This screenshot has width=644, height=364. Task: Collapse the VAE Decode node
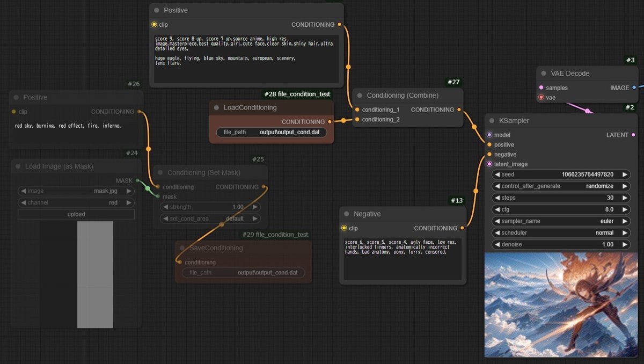[543, 73]
